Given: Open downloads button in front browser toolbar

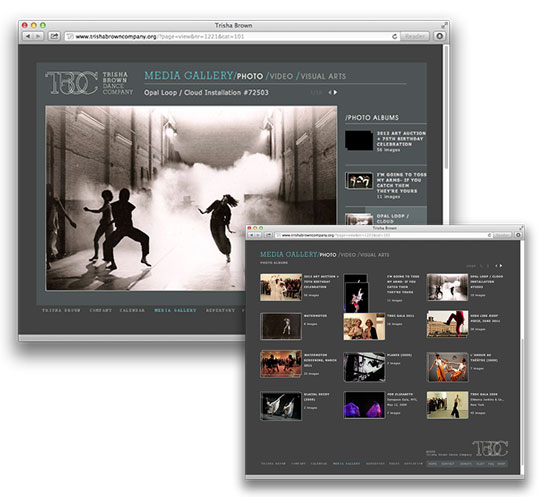Looking at the screenshot, I should [518, 235].
